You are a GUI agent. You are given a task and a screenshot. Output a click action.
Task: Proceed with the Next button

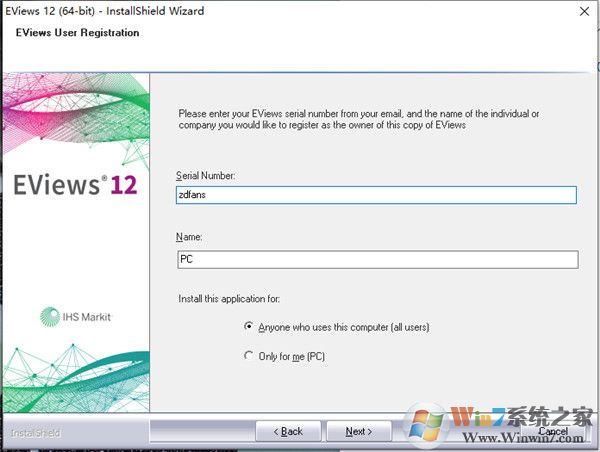(359, 431)
